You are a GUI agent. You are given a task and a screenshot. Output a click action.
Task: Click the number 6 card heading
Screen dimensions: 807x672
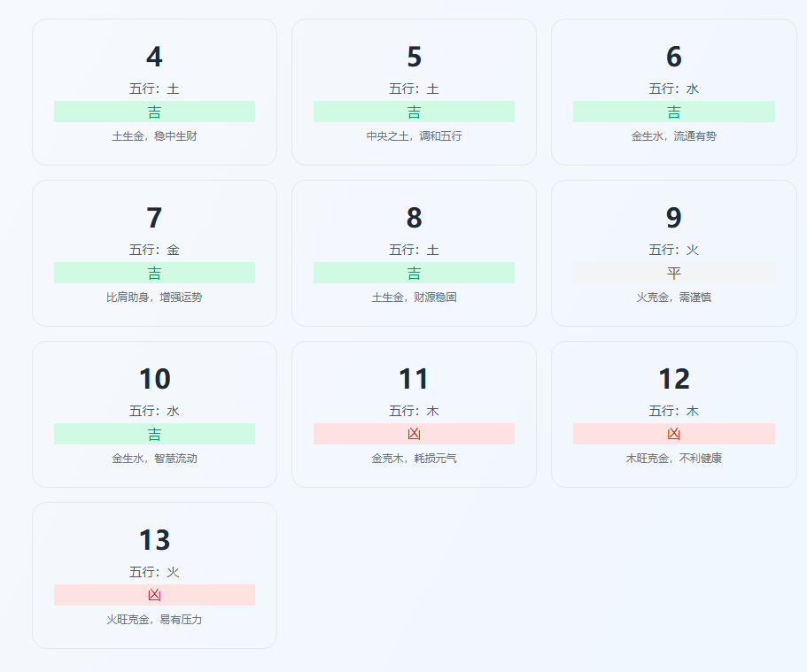coord(673,58)
